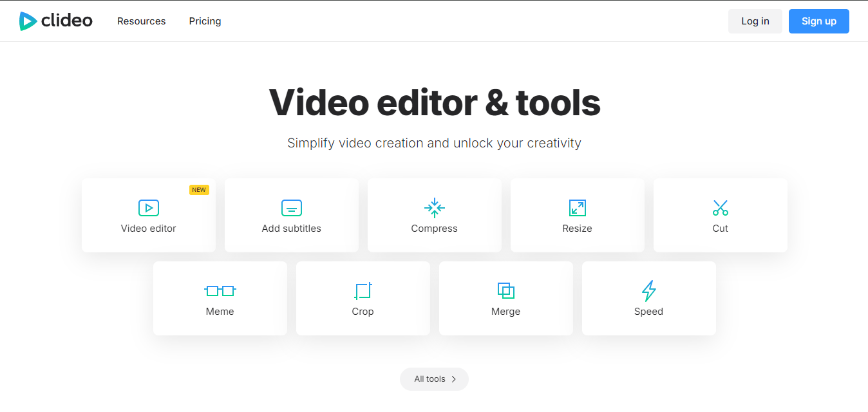The height and width of the screenshot is (412, 868).
Task: Open the Video editor play icon
Action: pos(149,208)
